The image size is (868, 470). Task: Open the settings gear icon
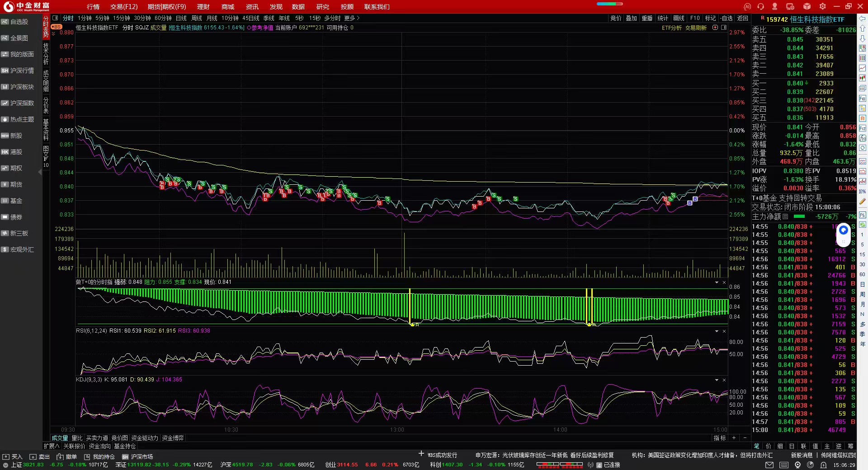click(x=822, y=6)
